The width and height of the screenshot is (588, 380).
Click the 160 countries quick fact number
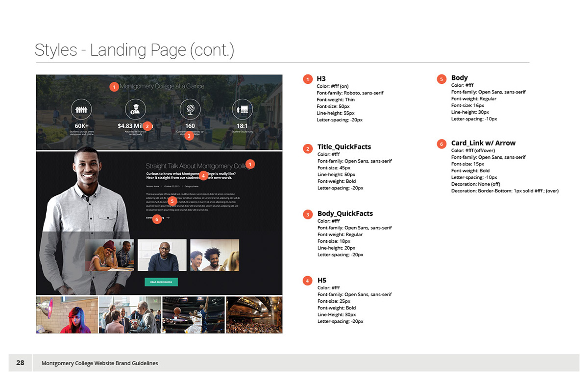[190, 126]
